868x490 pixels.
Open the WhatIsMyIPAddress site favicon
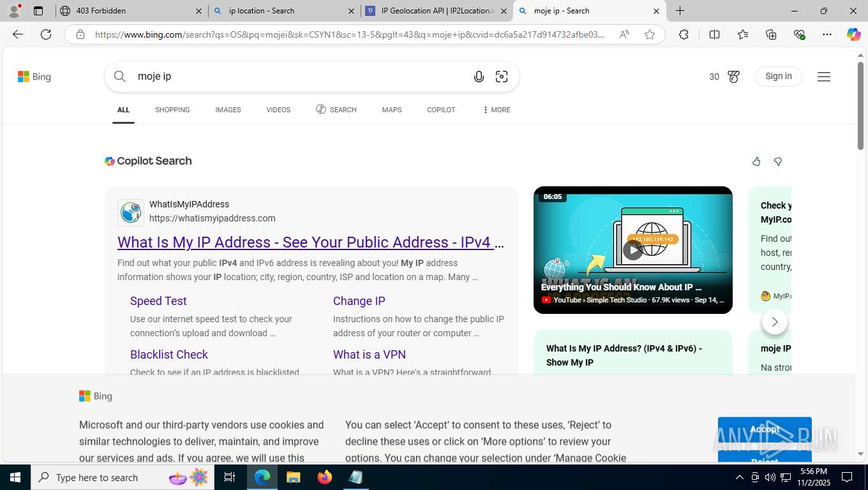131,212
